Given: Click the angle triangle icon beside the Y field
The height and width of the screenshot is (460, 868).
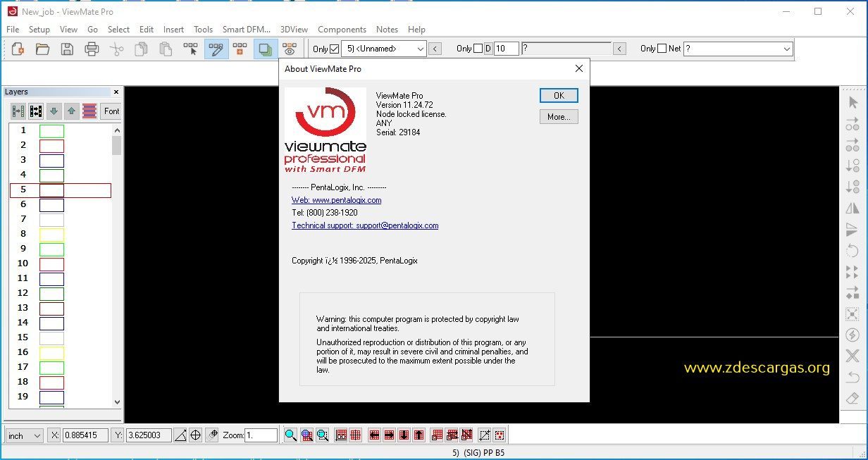Looking at the screenshot, I should click(x=180, y=435).
